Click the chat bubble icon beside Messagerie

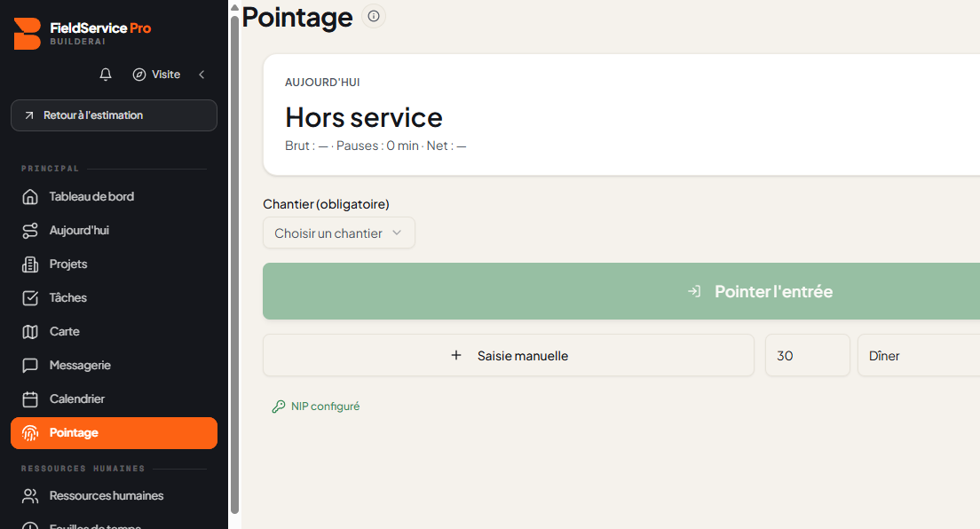(x=30, y=365)
